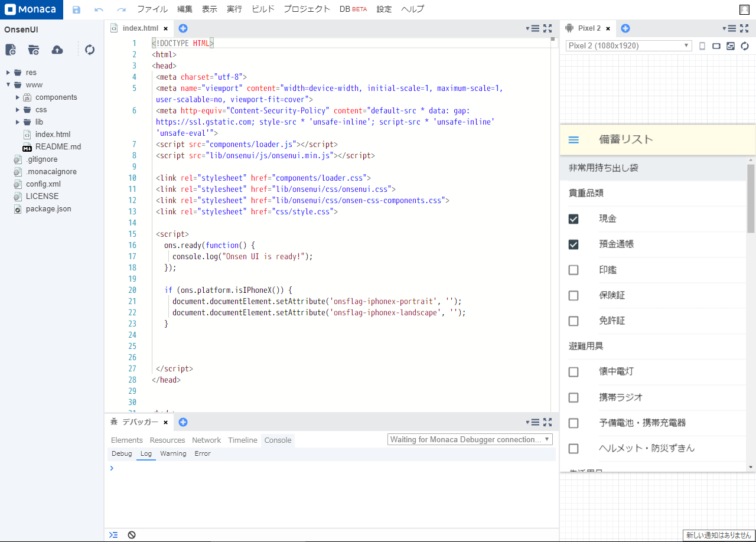
Task: Open the Pixel 2 device dropdown
Action: [628, 46]
